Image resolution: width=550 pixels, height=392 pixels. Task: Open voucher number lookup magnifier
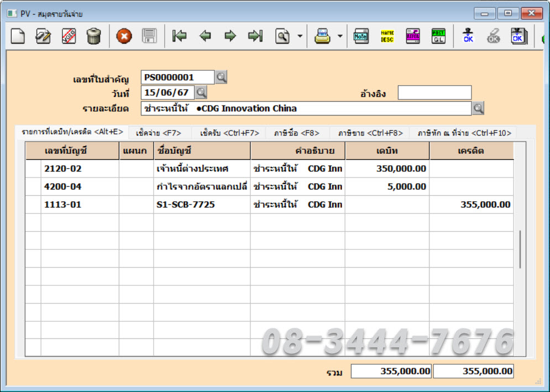point(221,77)
